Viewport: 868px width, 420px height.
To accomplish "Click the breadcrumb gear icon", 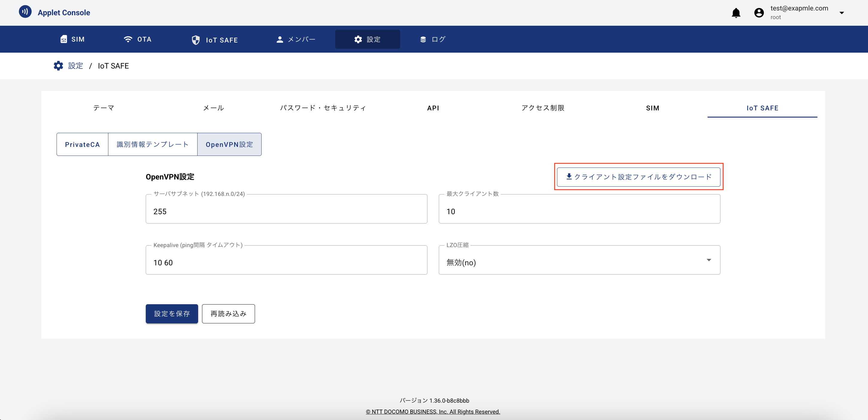I will [x=58, y=66].
